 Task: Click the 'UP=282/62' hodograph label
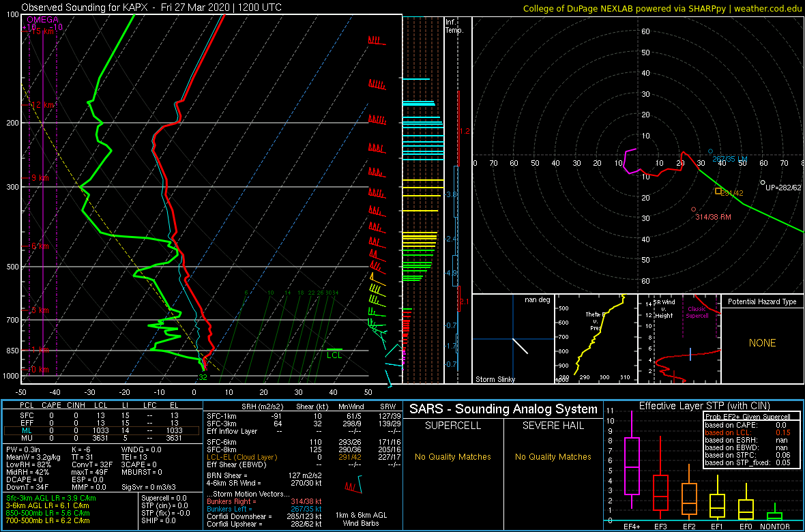coord(783,188)
